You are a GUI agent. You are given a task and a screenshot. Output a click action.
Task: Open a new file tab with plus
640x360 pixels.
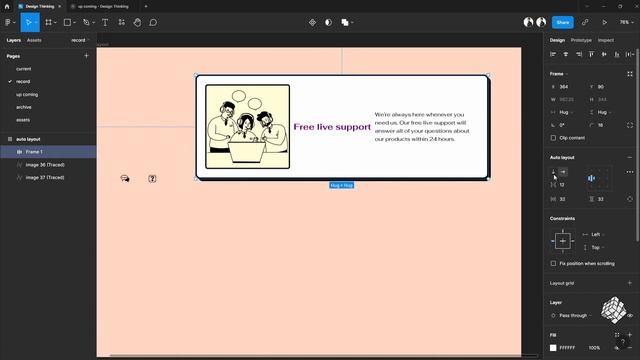[146, 6]
